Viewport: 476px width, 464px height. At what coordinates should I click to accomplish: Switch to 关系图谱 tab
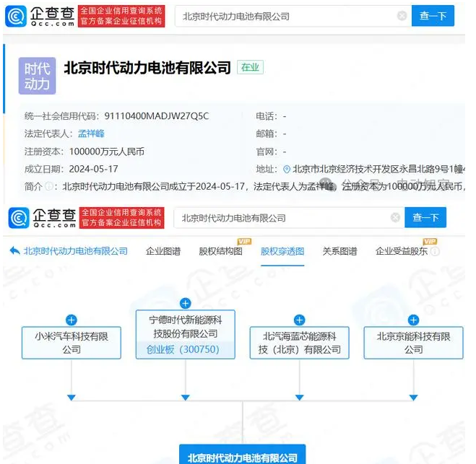[x=339, y=251]
